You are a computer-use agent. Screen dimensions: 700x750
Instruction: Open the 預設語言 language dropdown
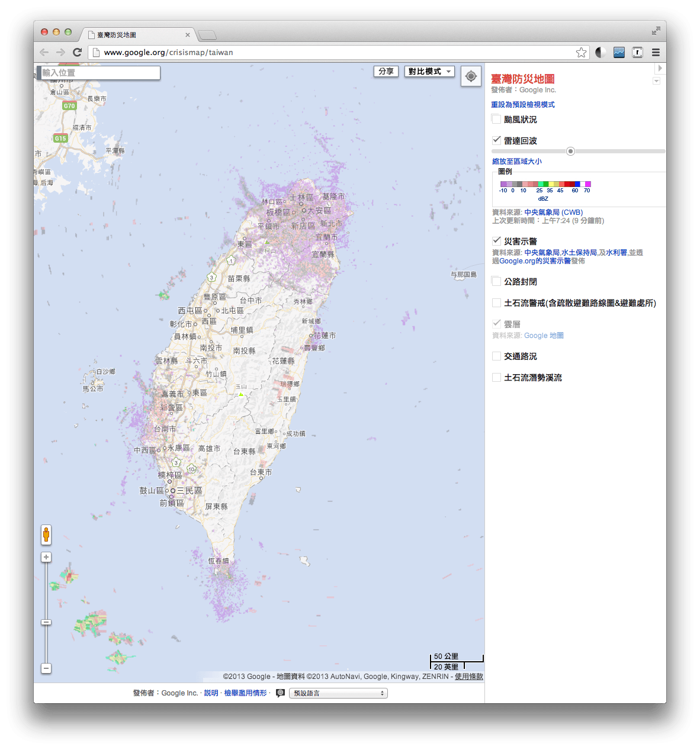(338, 693)
